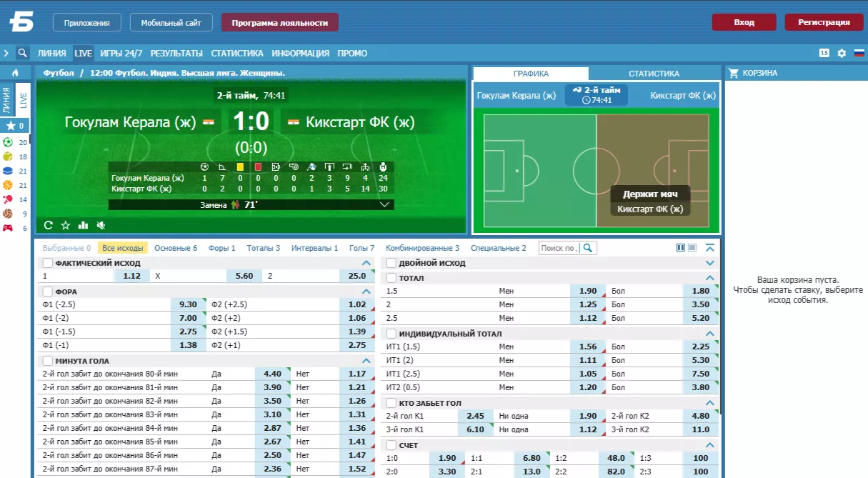Open the РЕЗУЛЬТАТЫ menu item
The image size is (868, 478).
tap(176, 53)
